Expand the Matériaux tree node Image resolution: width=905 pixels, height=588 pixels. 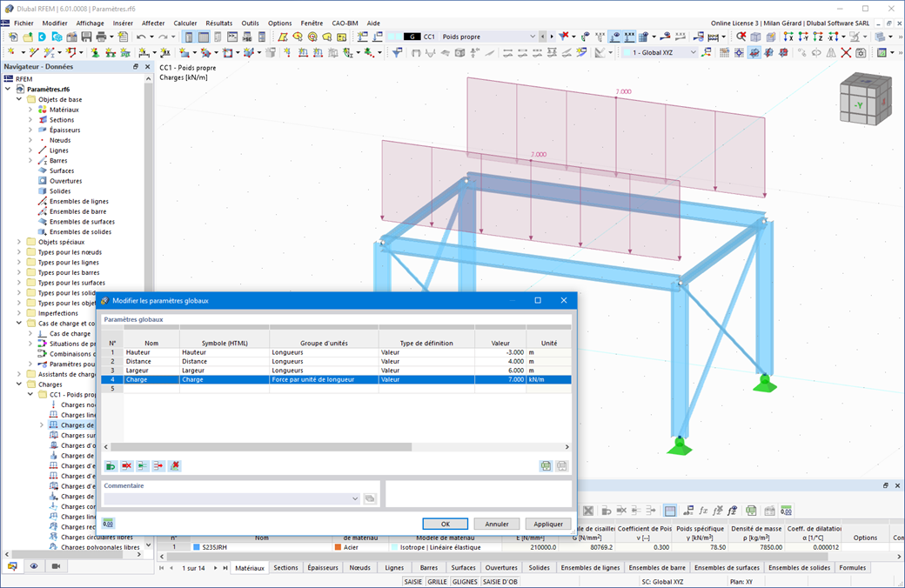[x=30, y=110]
